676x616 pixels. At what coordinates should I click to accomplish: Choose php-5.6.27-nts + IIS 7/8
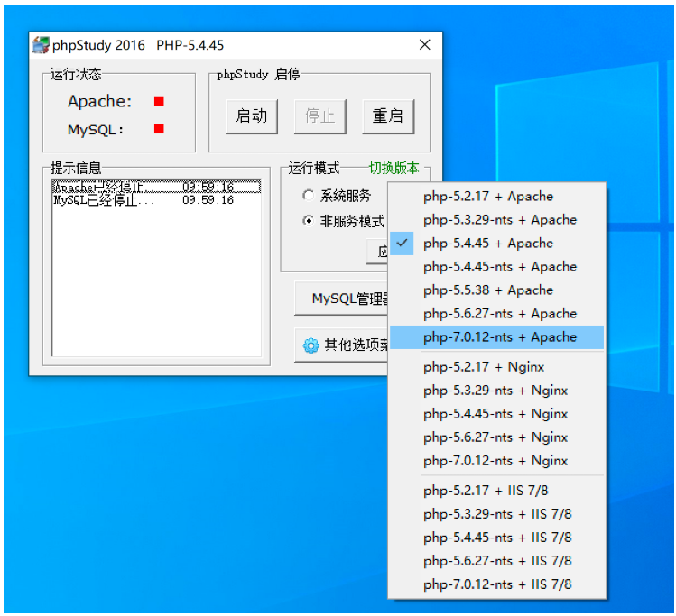point(496,561)
